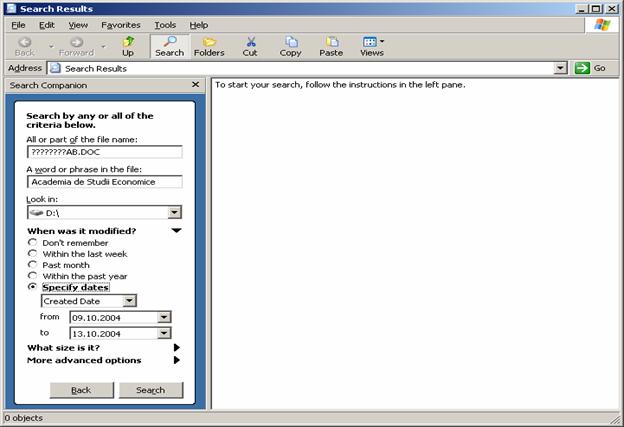Open the "Look in" drive dropdown
Screen dimensions: 624x427
pos(175,213)
